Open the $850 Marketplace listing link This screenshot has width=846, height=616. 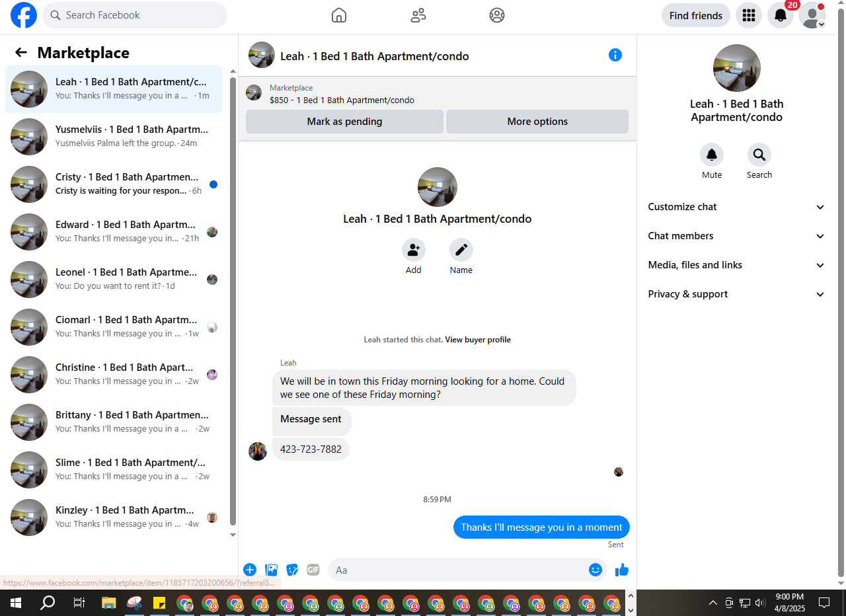point(342,100)
